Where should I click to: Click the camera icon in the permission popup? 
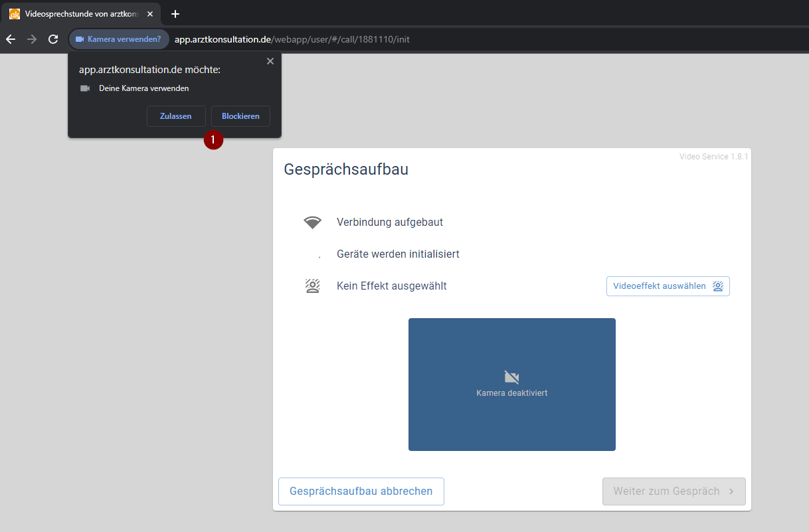[x=85, y=88]
